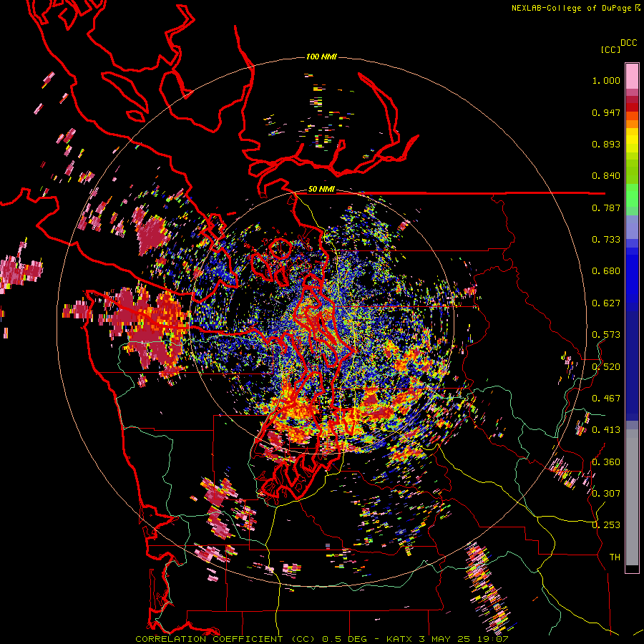Click the Correlation Coefficient KATX caption text

tap(321, 639)
